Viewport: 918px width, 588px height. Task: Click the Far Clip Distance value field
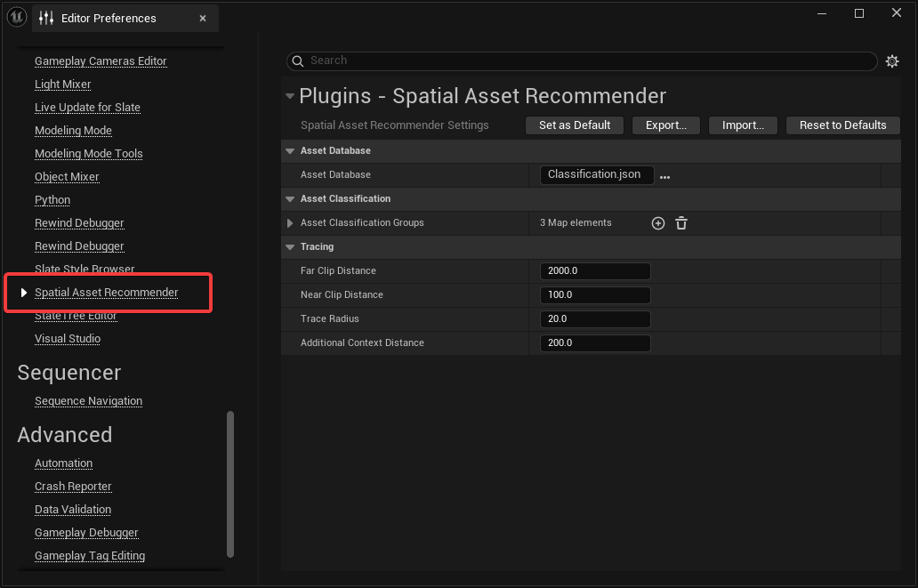(594, 271)
